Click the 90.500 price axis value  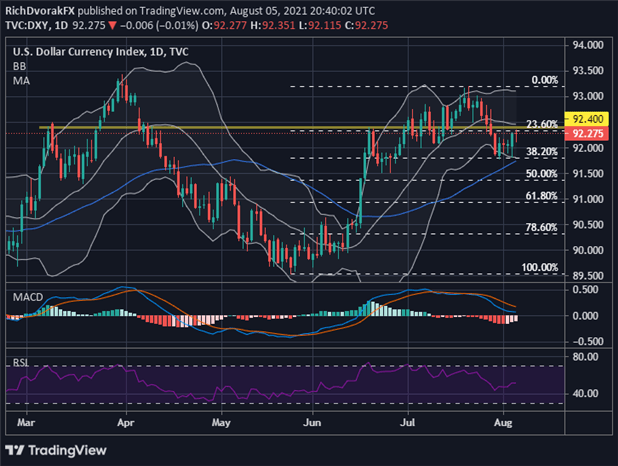point(588,225)
